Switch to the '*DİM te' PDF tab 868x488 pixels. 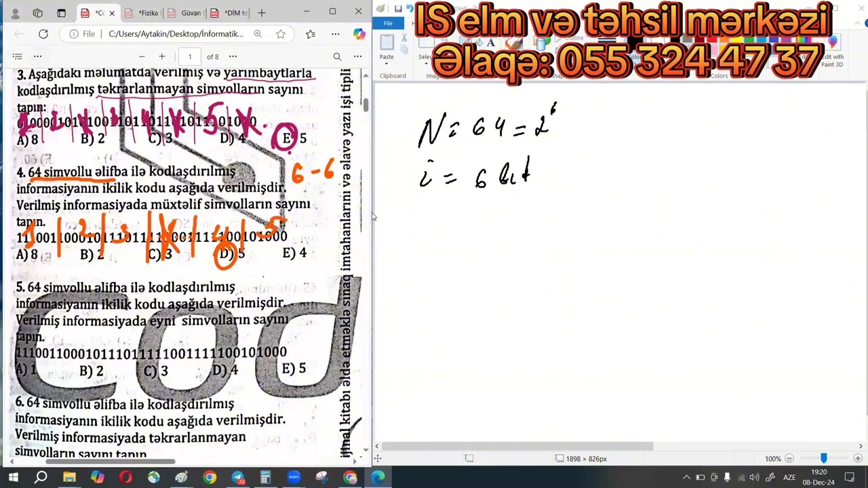[x=229, y=13]
